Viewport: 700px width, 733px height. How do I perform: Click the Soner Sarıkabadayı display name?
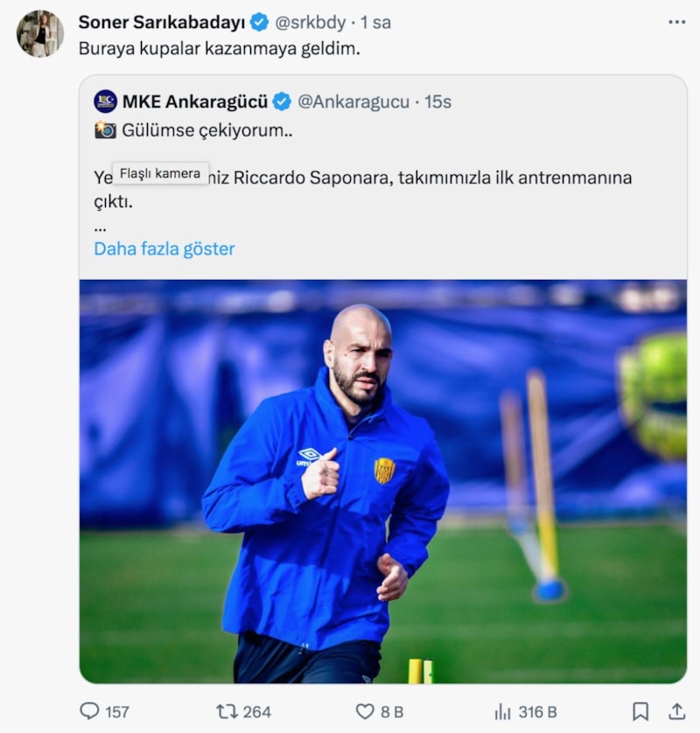coord(162,23)
